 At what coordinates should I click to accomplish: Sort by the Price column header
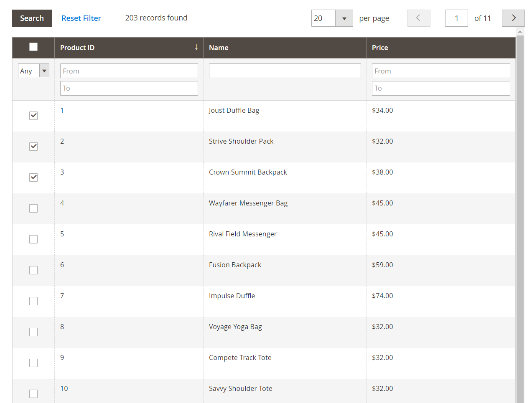coord(380,48)
